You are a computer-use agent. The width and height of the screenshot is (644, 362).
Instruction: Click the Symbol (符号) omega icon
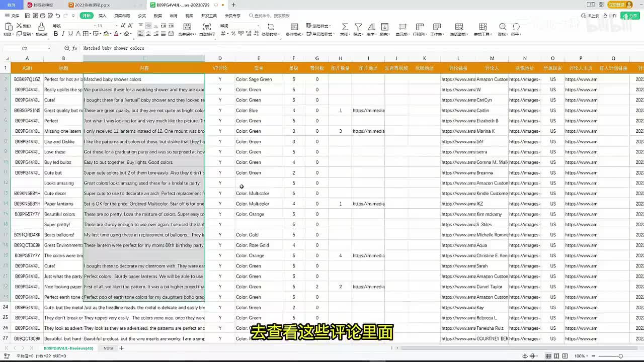[x=516, y=27]
